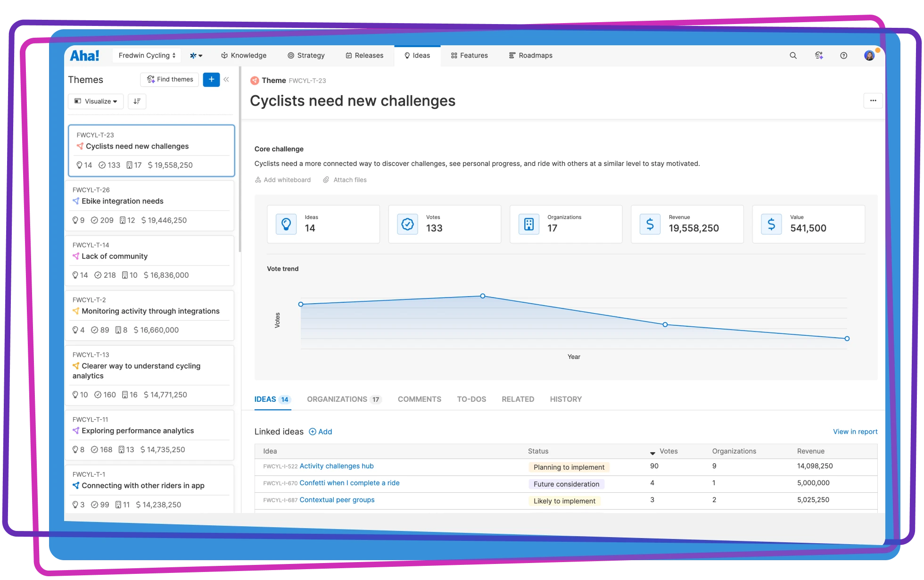Click Add whiteboard
Screen dimensions: 924x580
point(283,180)
